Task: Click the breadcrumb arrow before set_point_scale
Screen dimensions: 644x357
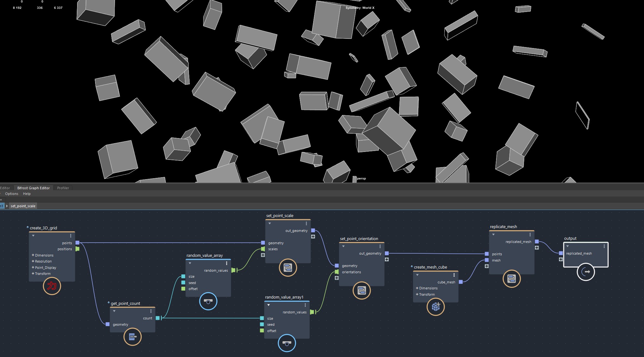Action: [7, 206]
